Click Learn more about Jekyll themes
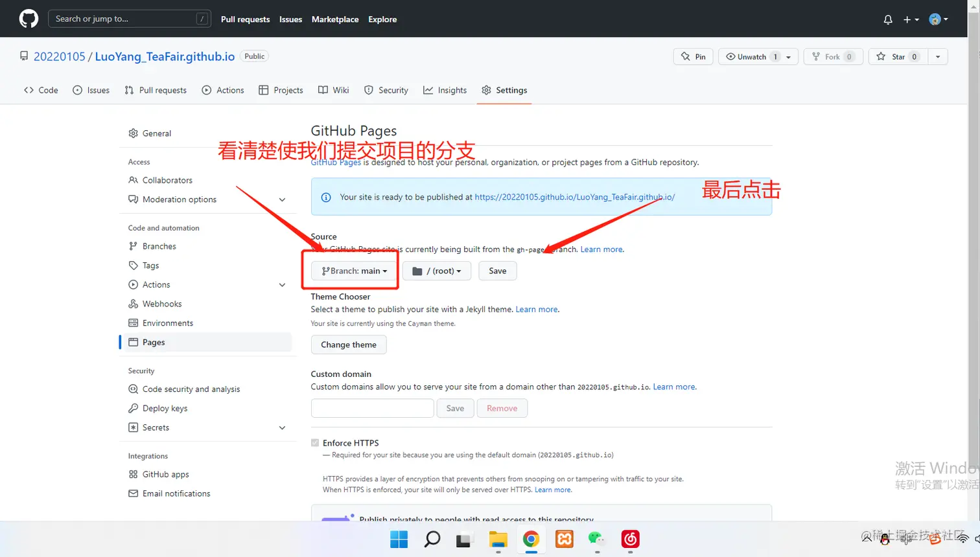 [x=537, y=310]
